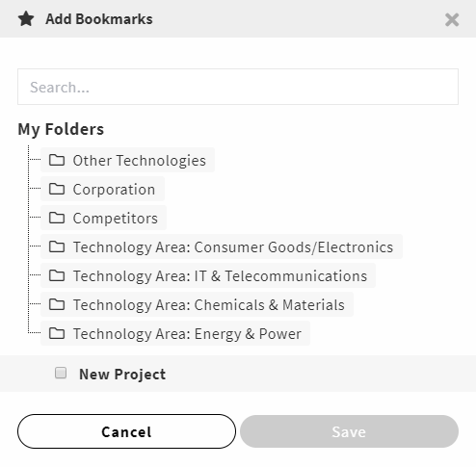Click the IT & Telecommunications folder icon
The width and height of the screenshot is (476, 467).
click(57, 275)
